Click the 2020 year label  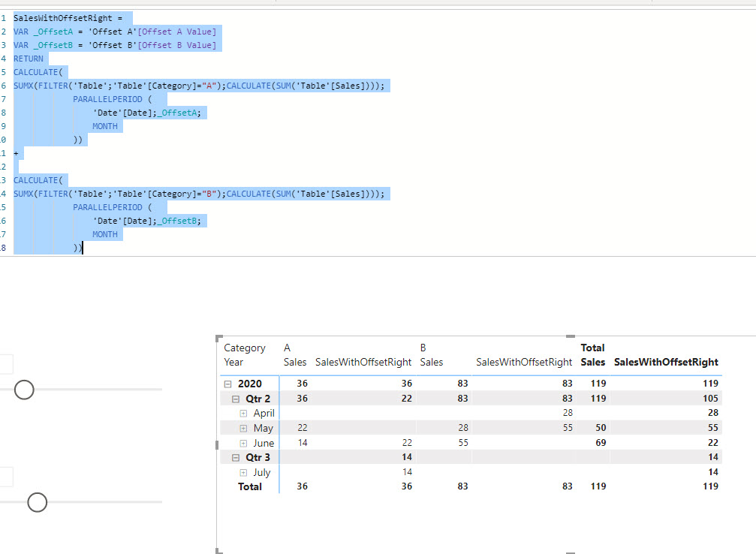click(x=250, y=384)
